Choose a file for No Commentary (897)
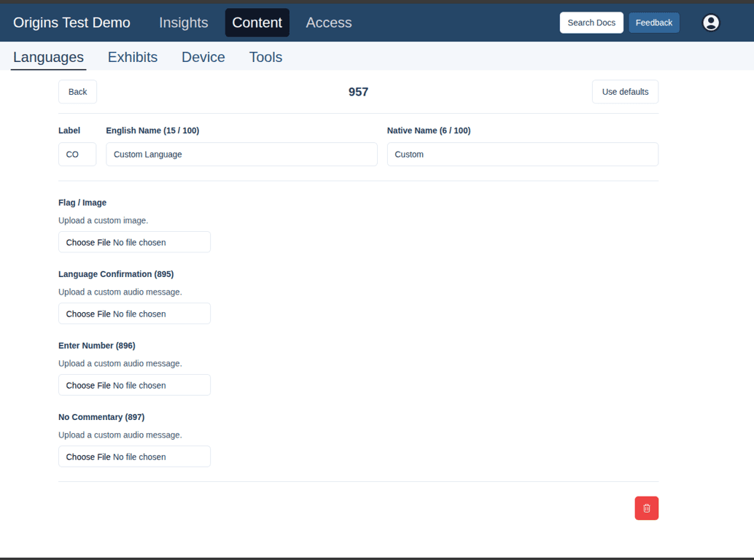This screenshot has height=560, width=754. pyautogui.click(x=135, y=456)
